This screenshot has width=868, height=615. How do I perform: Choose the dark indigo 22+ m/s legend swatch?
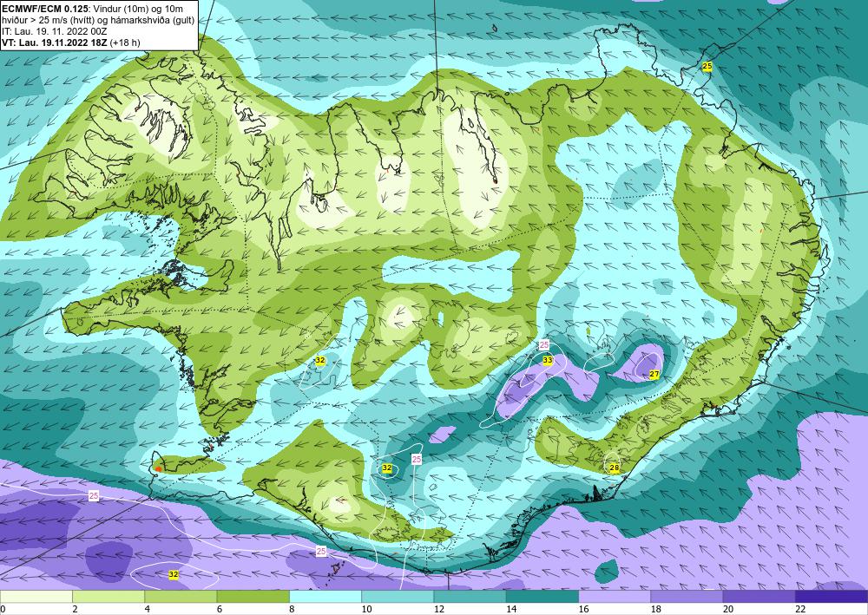pos(832,596)
